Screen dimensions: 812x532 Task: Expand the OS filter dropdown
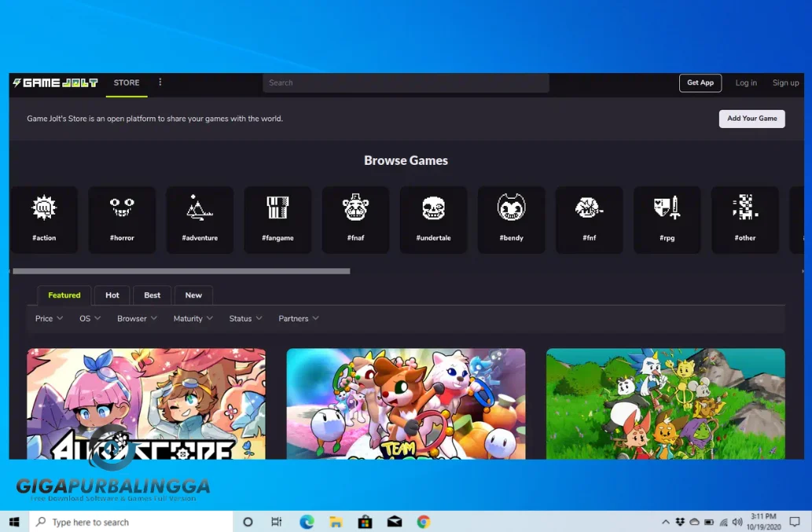(x=90, y=318)
